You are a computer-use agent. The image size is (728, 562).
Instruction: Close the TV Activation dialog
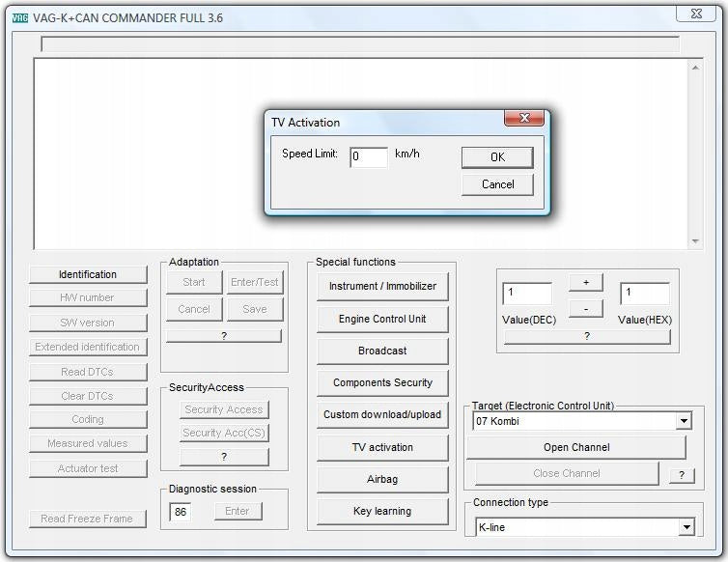pos(524,118)
